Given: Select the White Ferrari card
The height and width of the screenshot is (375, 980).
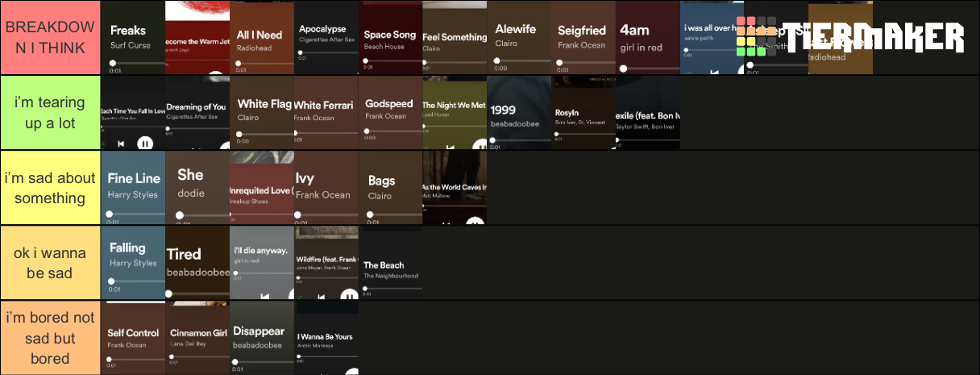Looking at the screenshot, I should (x=326, y=112).
